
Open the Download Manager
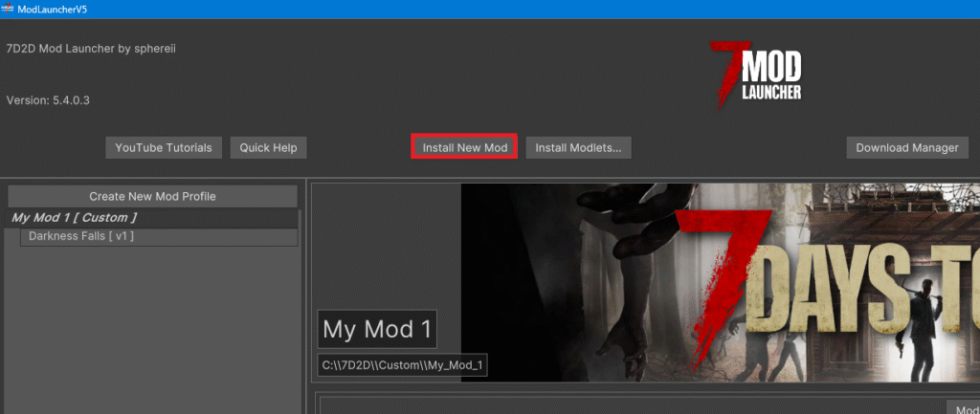907,148
